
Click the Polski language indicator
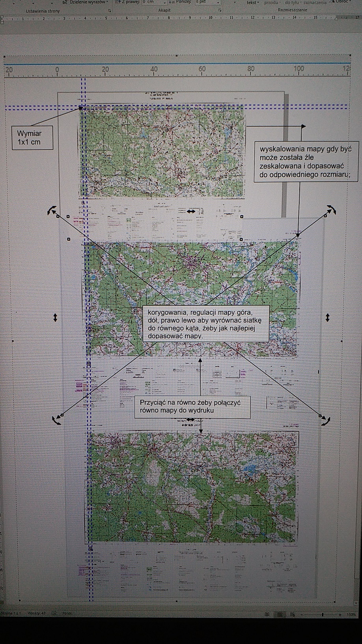[67, 613]
